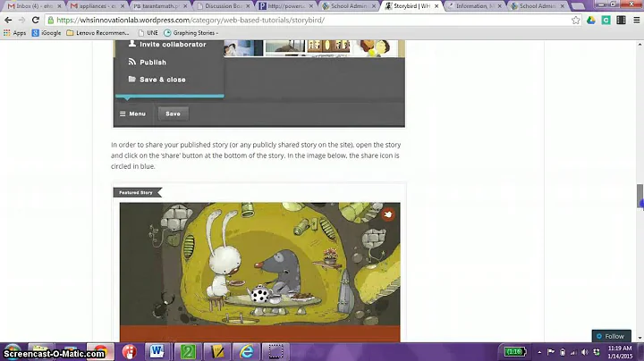Viewport: 644px width, 361px height.
Task: Click the volume speaker tray icon
Action: click(x=585, y=352)
